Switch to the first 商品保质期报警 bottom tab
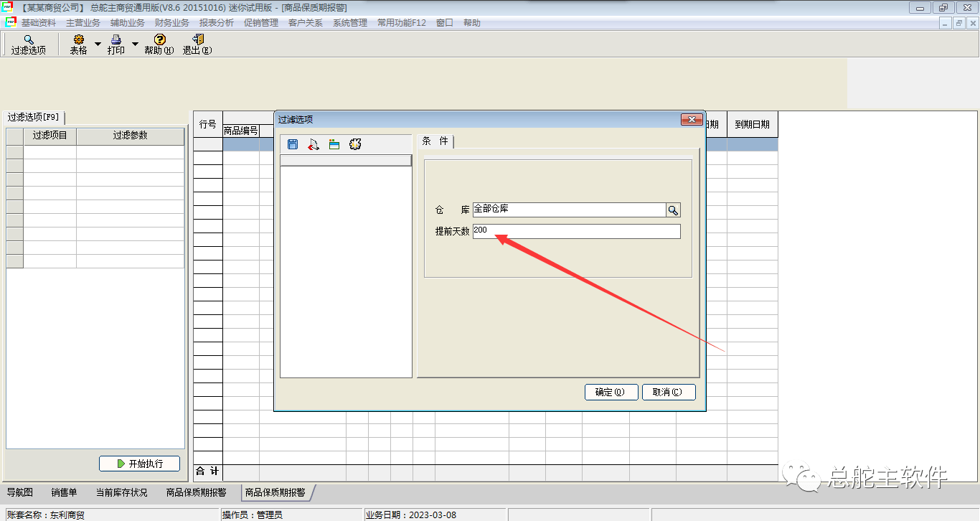 coord(196,493)
